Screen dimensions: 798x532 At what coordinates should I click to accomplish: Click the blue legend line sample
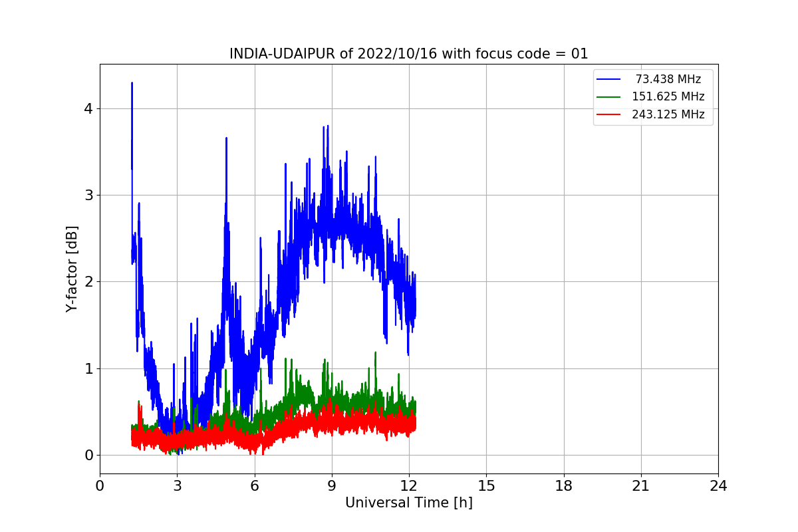point(608,79)
